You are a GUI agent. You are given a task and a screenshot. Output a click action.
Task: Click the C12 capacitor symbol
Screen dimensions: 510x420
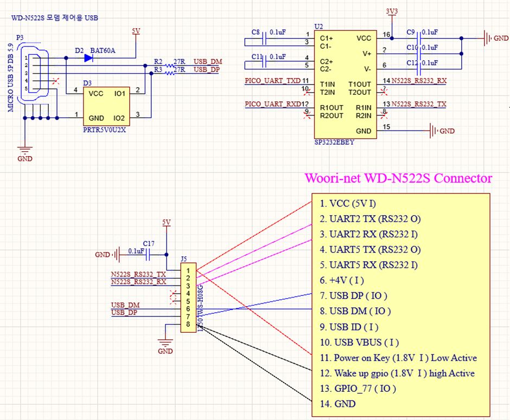coord(419,69)
